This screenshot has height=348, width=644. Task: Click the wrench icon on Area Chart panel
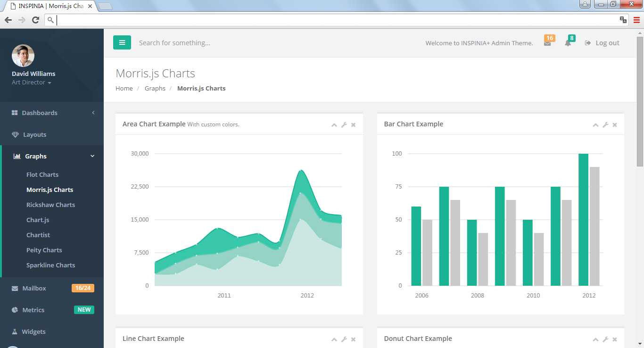(x=344, y=125)
